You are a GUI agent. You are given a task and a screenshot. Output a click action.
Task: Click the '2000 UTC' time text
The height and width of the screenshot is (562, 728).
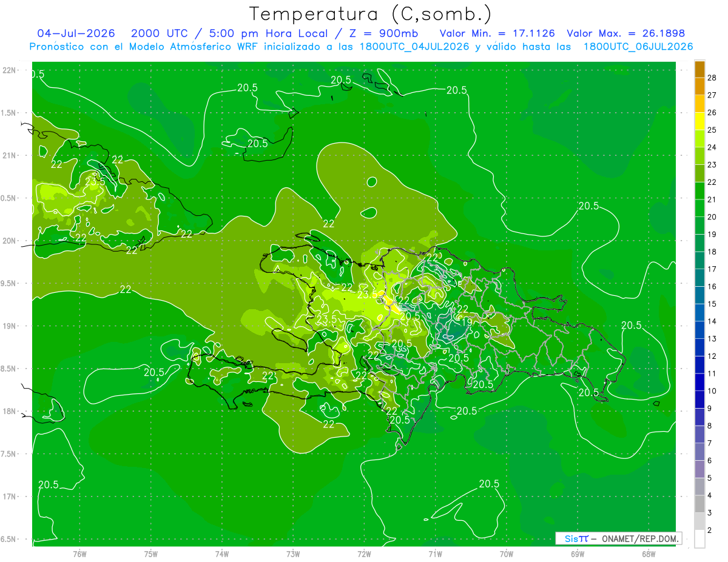pyautogui.click(x=159, y=33)
